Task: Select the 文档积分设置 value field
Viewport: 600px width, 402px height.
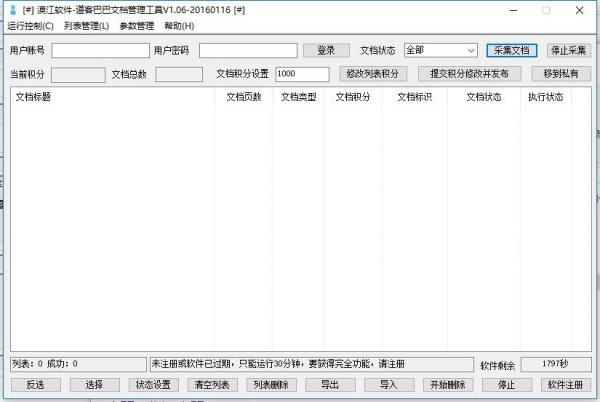Action: click(x=301, y=74)
